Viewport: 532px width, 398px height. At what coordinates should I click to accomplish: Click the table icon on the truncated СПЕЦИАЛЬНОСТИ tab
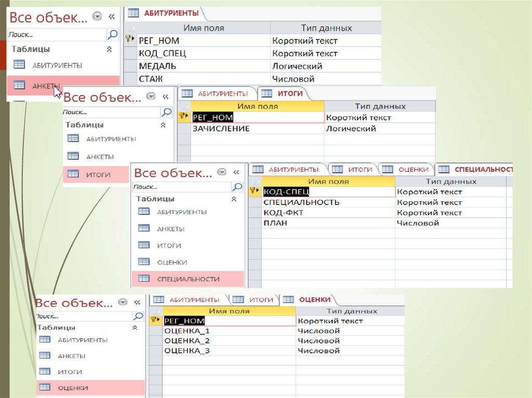click(443, 169)
